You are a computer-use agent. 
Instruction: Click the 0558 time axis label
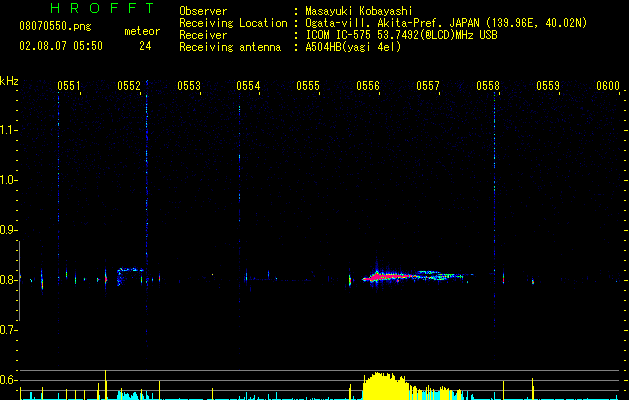click(488, 86)
